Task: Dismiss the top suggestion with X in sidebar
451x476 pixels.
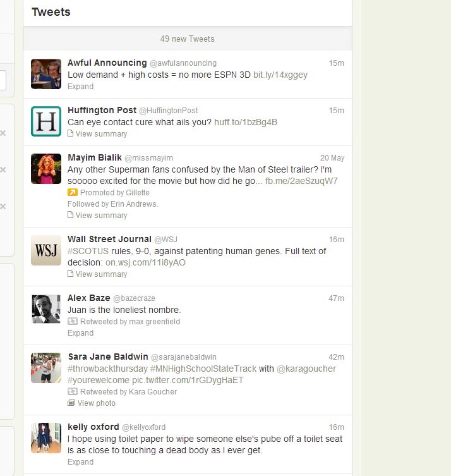Action: (3, 133)
